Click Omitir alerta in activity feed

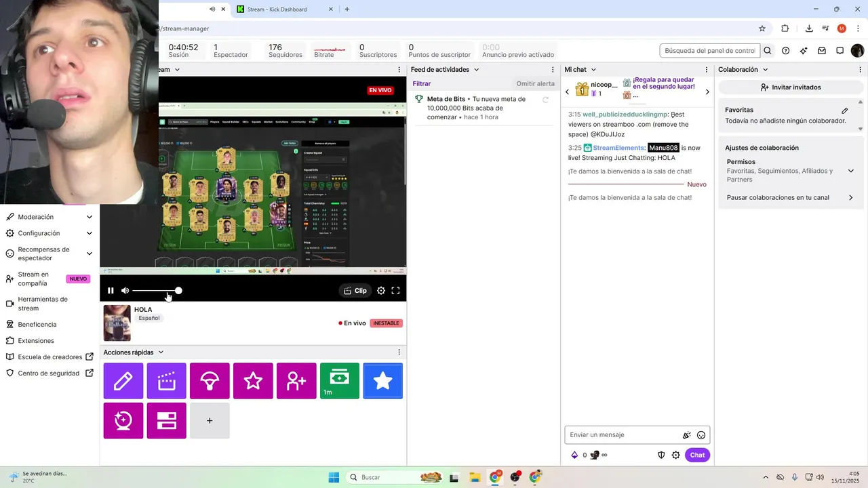point(536,84)
